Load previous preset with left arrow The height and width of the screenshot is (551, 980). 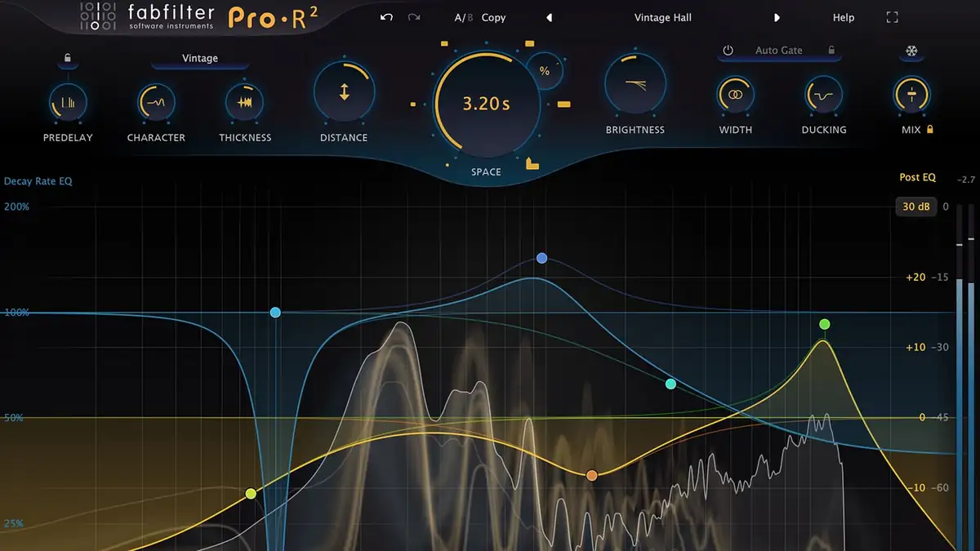pos(549,17)
